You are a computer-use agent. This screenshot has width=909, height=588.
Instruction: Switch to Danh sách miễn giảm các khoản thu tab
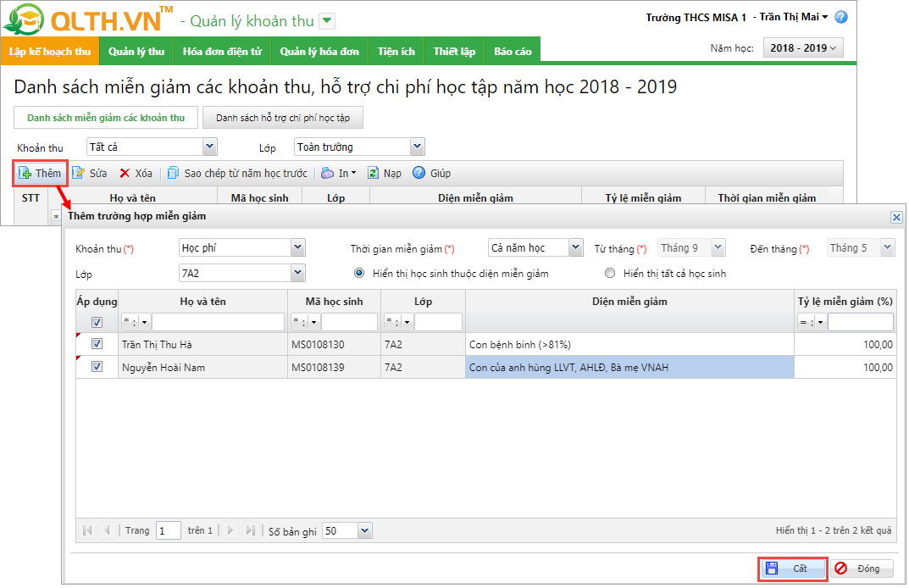(106, 118)
